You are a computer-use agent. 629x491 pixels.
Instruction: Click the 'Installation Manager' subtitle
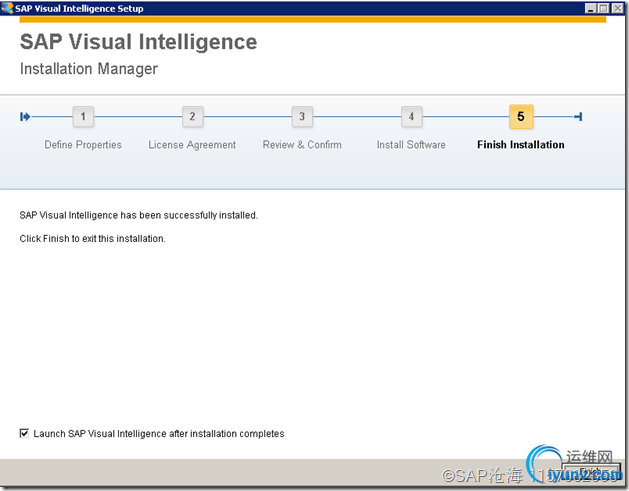click(89, 69)
